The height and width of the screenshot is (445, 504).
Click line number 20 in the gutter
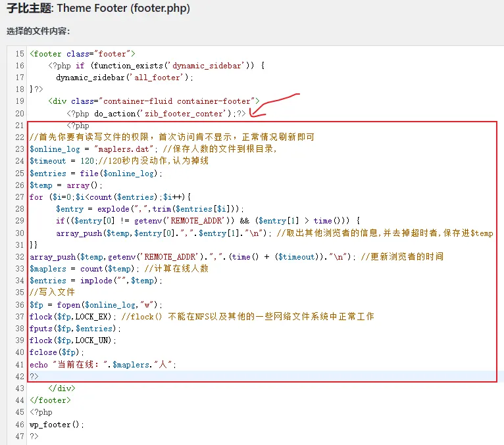tap(20, 113)
